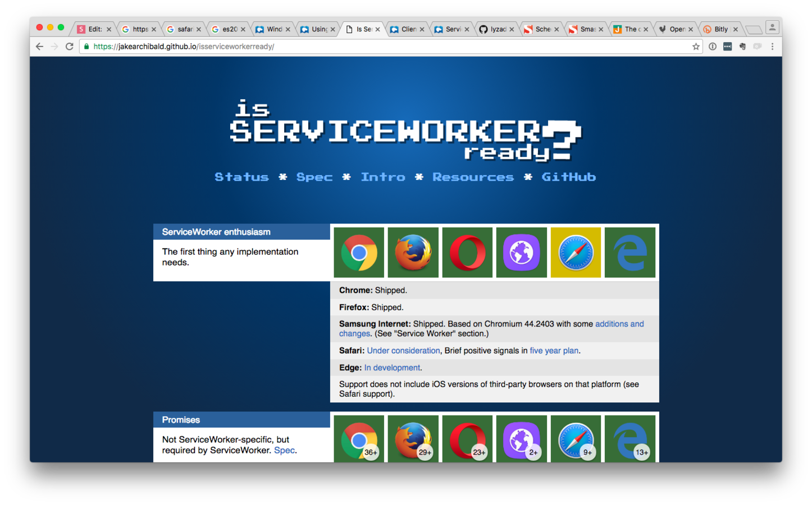Click the Edge 13+ icon in Promises row
The height and width of the screenshot is (505, 812).
(630, 439)
